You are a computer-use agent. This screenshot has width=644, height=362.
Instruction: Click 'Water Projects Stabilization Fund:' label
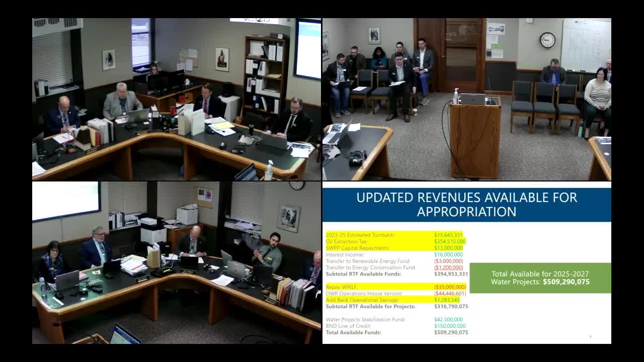point(365,319)
